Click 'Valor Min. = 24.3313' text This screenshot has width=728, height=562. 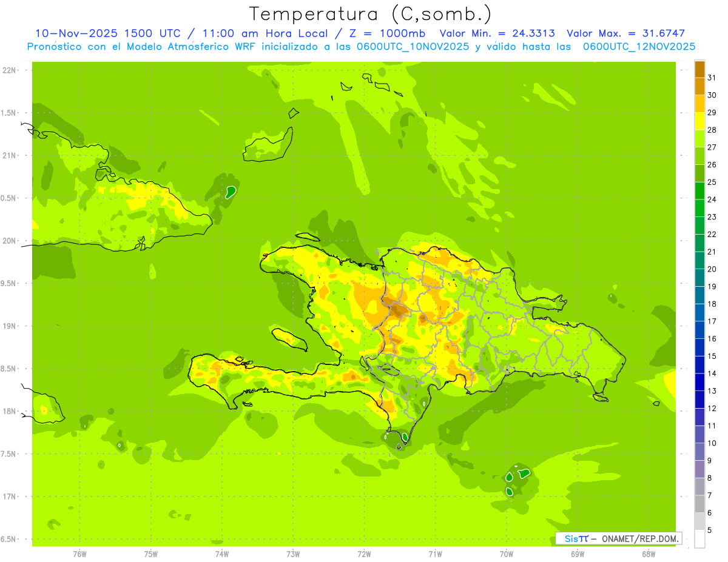[x=497, y=33]
